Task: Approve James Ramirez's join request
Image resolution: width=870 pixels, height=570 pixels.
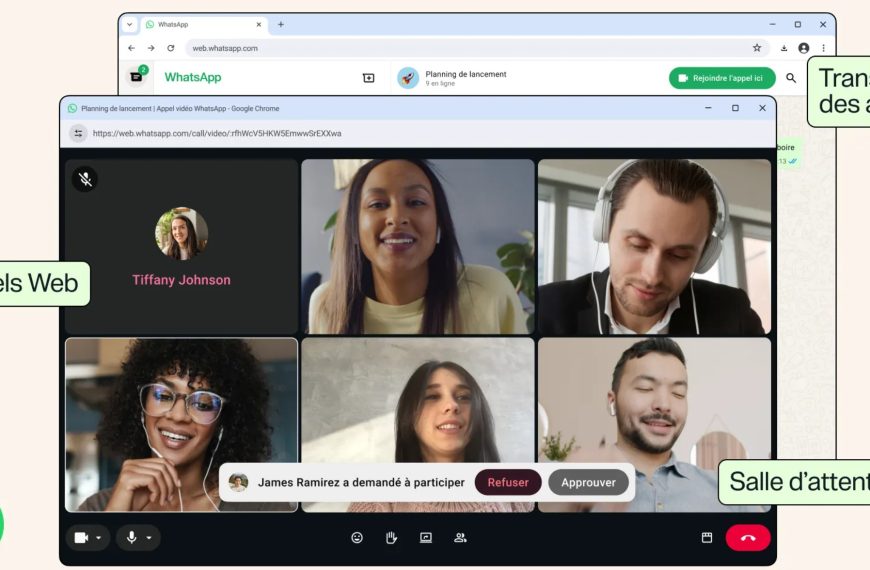Action: 588,482
